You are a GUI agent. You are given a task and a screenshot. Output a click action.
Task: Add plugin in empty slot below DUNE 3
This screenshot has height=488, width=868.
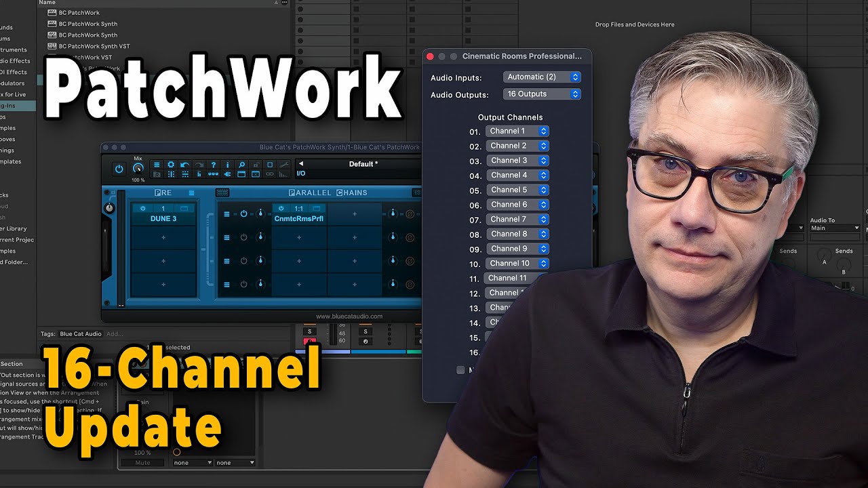tap(163, 237)
